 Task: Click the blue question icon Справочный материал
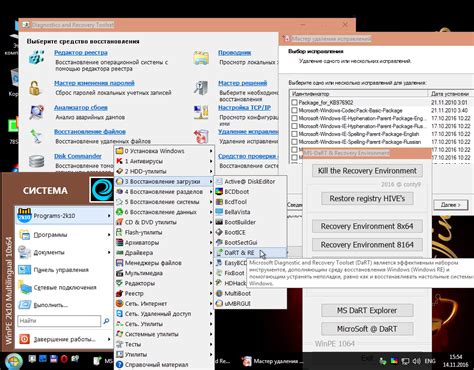tap(119, 365)
